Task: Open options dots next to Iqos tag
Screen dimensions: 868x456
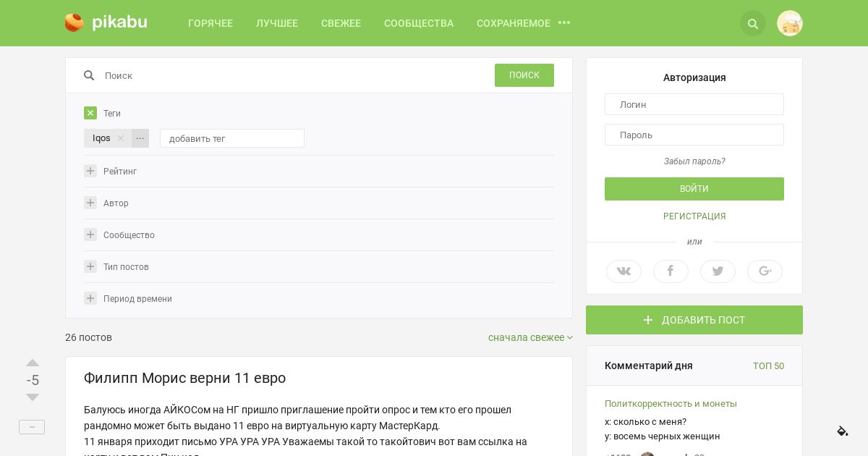Action: pyautogui.click(x=140, y=138)
